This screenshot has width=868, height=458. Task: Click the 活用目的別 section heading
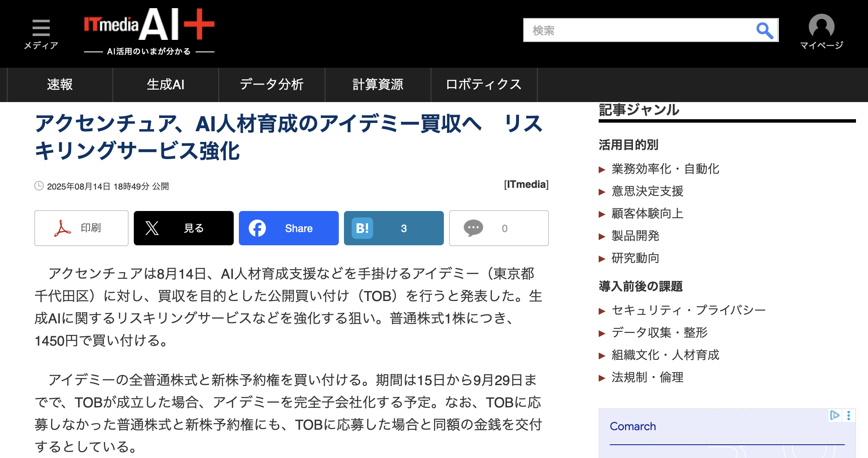click(x=628, y=145)
